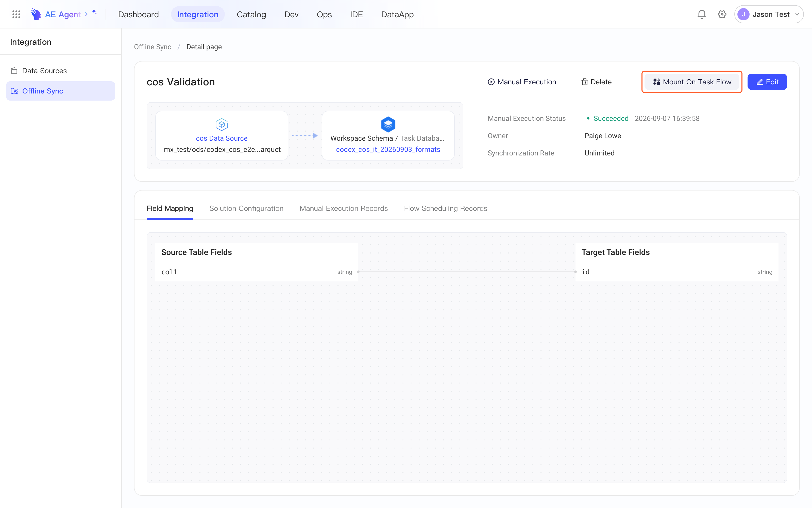Click the Offline Sync sidebar icon
Screen dimensions: 812x508
(14, 91)
